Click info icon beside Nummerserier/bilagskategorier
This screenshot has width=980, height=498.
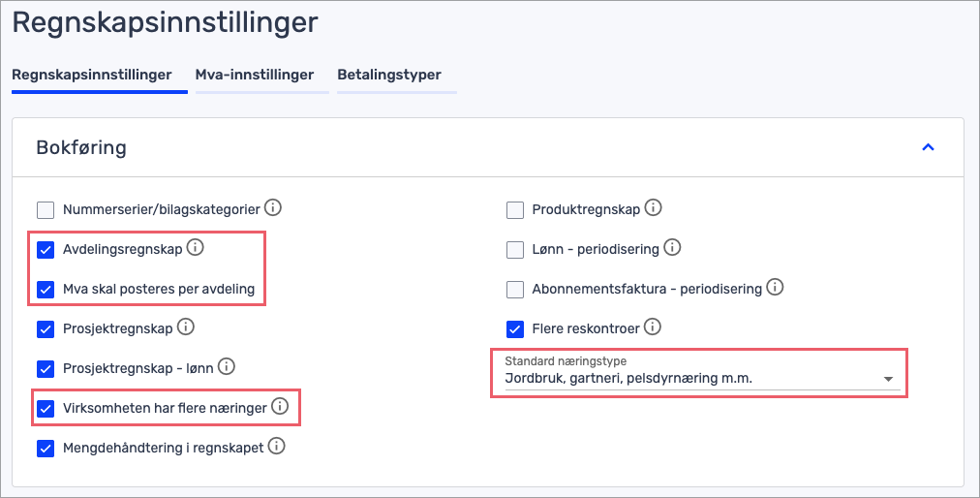(273, 207)
